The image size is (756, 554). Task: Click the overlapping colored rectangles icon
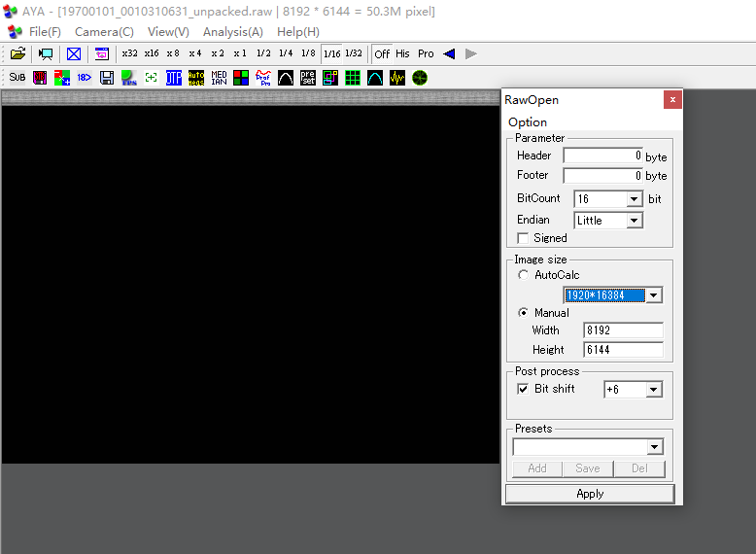330,78
